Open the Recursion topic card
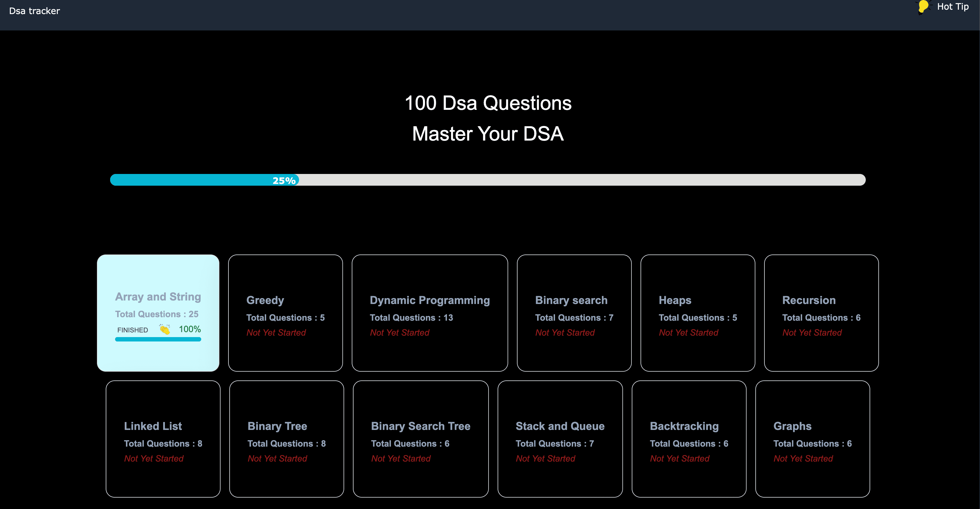980x509 pixels. coord(821,313)
